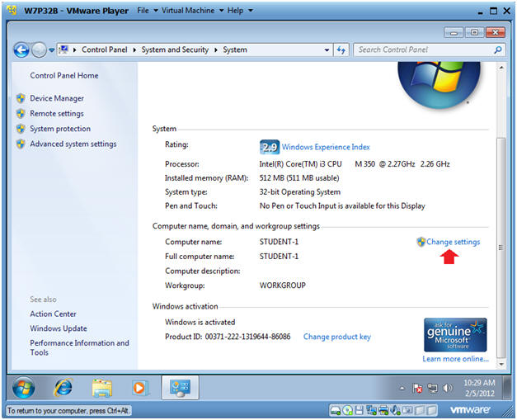Click the scrollbar up arrow
517x420 pixels.
(x=501, y=68)
